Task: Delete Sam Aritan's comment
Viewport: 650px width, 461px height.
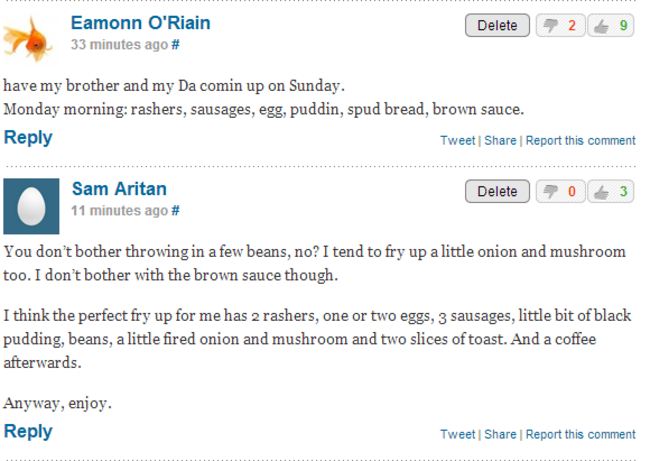Action: click(497, 192)
